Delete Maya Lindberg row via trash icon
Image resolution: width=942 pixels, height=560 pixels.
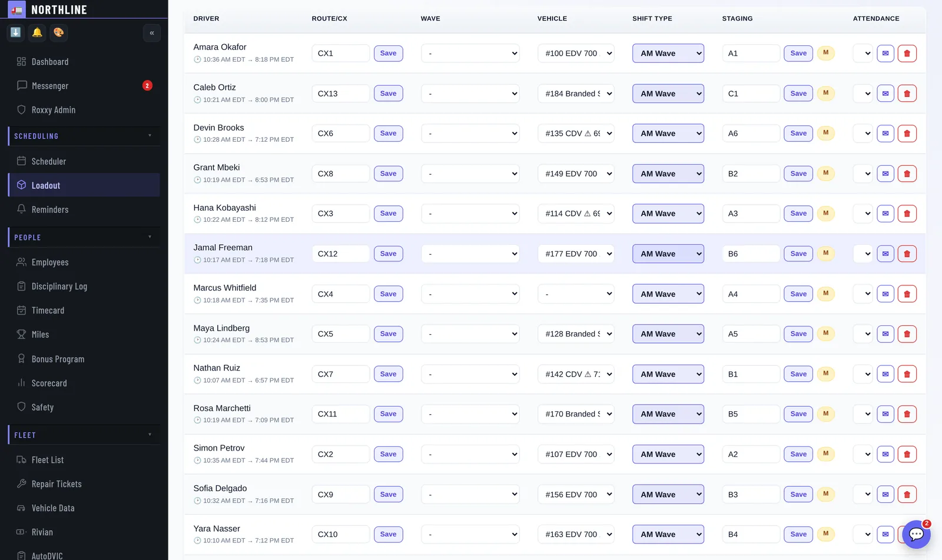[x=907, y=334]
